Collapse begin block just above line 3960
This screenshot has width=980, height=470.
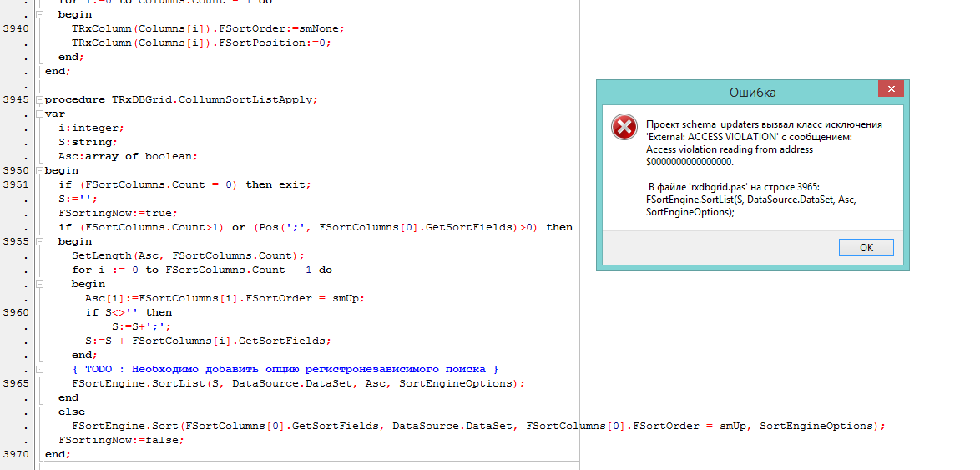(38, 284)
